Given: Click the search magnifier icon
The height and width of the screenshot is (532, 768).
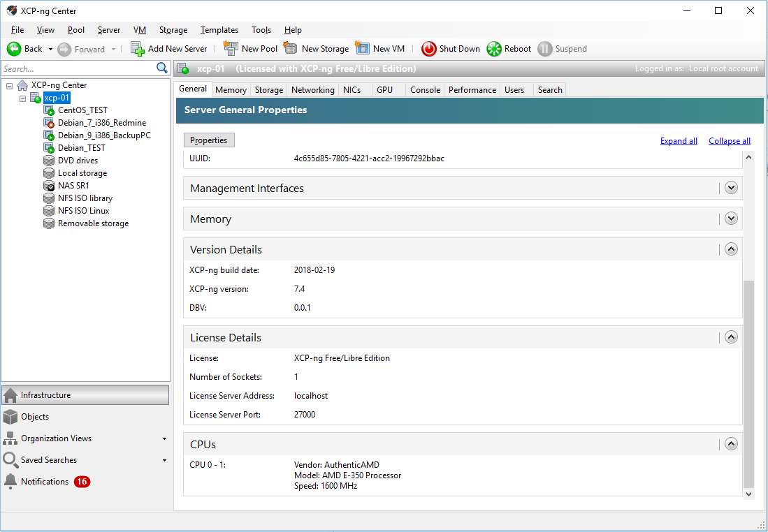Looking at the screenshot, I should 161,68.
